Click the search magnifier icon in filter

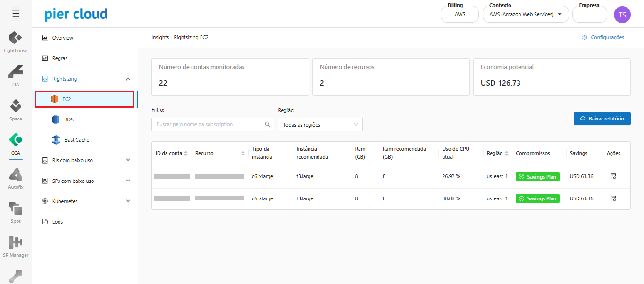[x=268, y=124]
